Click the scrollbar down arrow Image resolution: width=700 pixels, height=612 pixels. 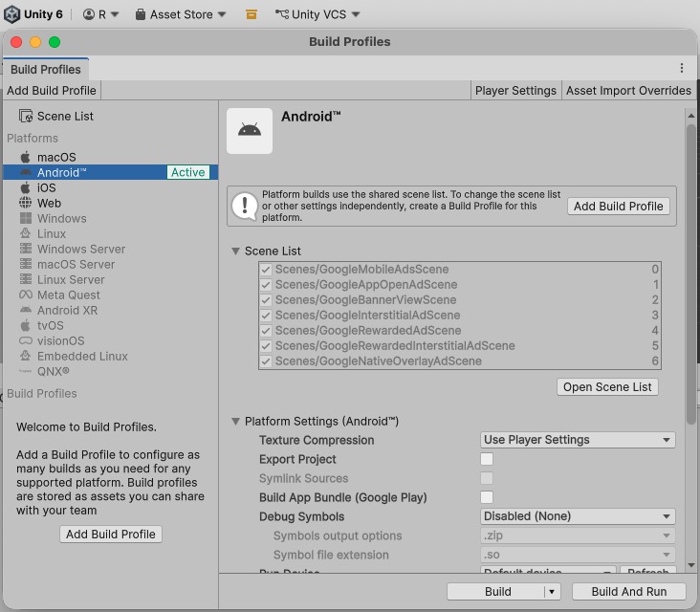click(x=691, y=565)
